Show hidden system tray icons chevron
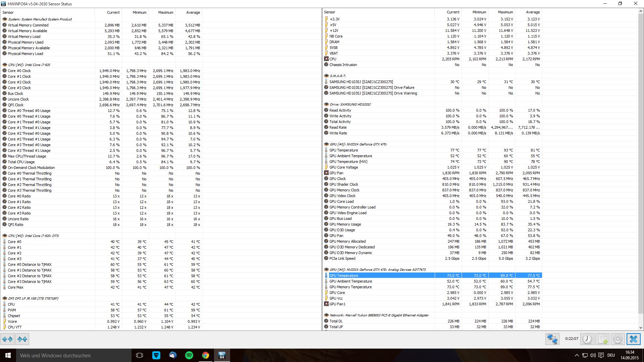 577,355
